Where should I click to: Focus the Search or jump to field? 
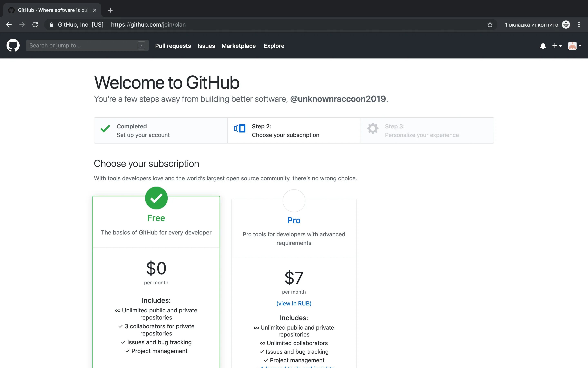tap(87, 46)
